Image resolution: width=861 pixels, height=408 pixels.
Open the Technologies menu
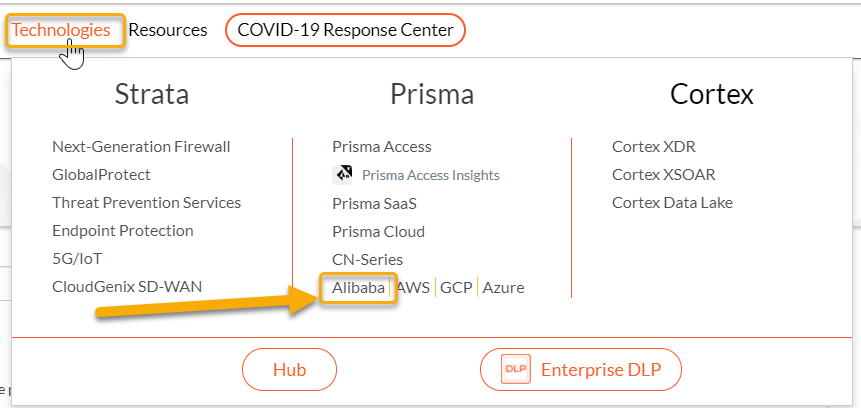pos(62,30)
